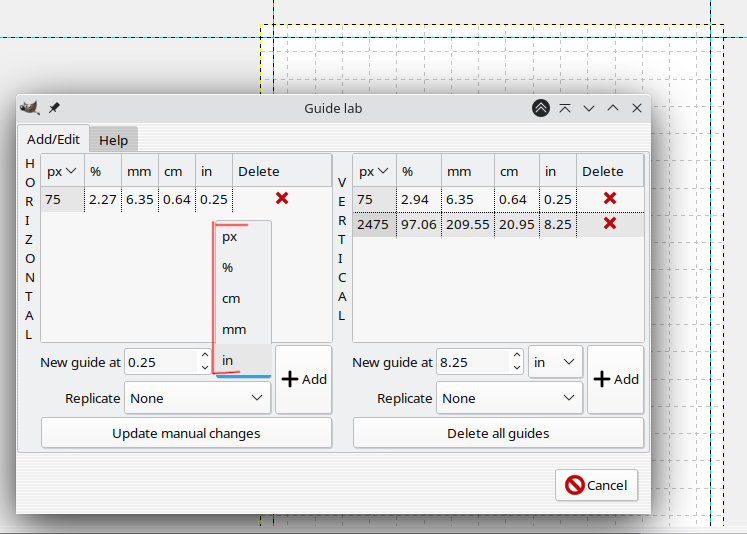The image size is (747, 534).
Task: Click the Delete all guides button
Action: [x=498, y=433]
